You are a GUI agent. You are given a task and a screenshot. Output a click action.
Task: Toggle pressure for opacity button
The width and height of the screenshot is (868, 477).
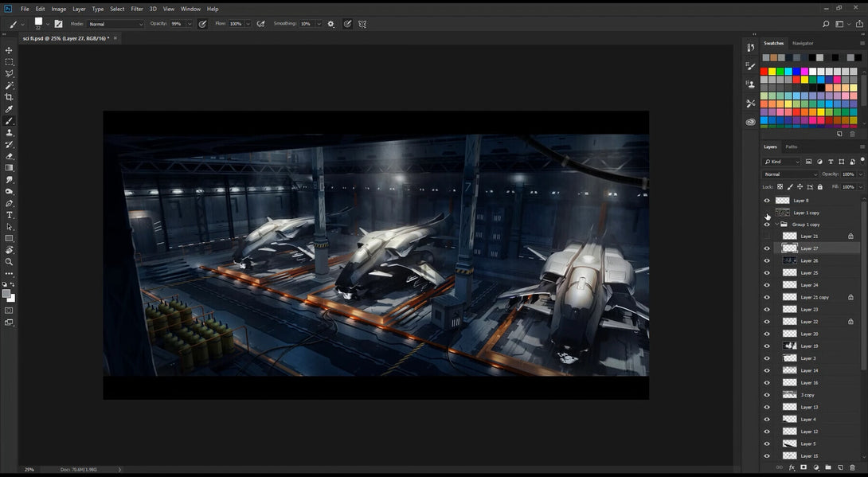click(x=202, y=24)
